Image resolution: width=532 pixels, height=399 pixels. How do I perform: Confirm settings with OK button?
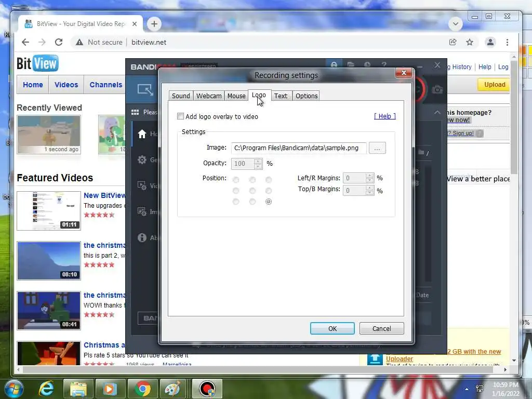(x=332, y=328)
